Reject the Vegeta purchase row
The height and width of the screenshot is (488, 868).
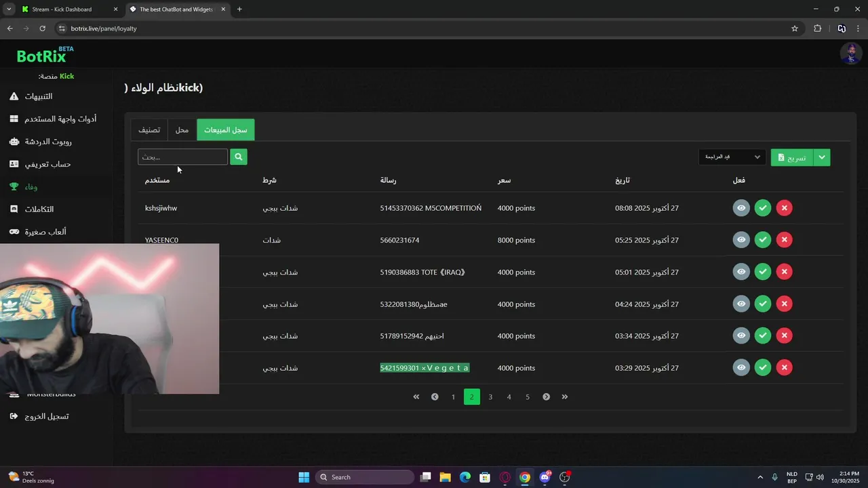pyautogui.click(x=784, y=367)
